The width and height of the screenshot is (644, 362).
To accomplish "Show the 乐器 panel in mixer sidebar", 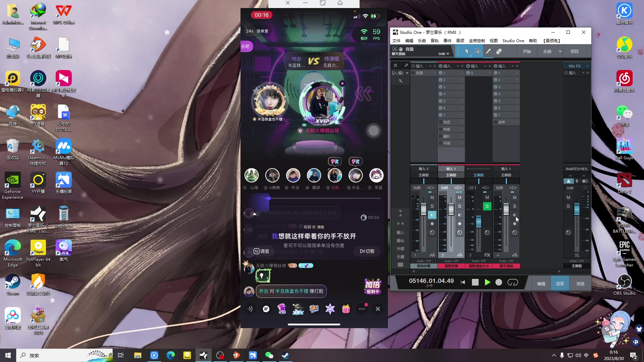I will (x=400, y=257).
